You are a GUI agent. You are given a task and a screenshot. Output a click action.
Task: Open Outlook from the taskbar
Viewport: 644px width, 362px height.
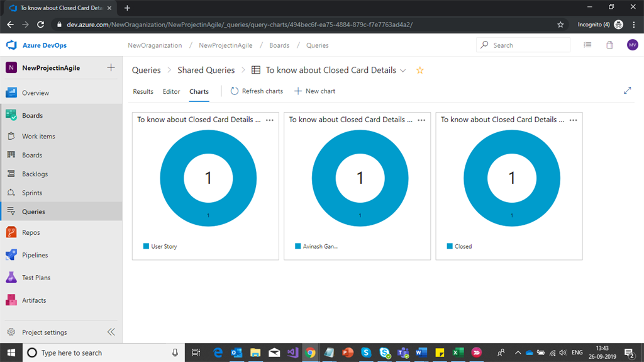236,353
